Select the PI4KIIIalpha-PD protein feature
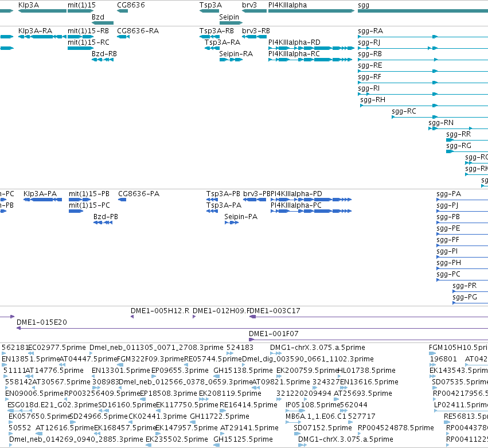The image size is (488, 448). 311,200
